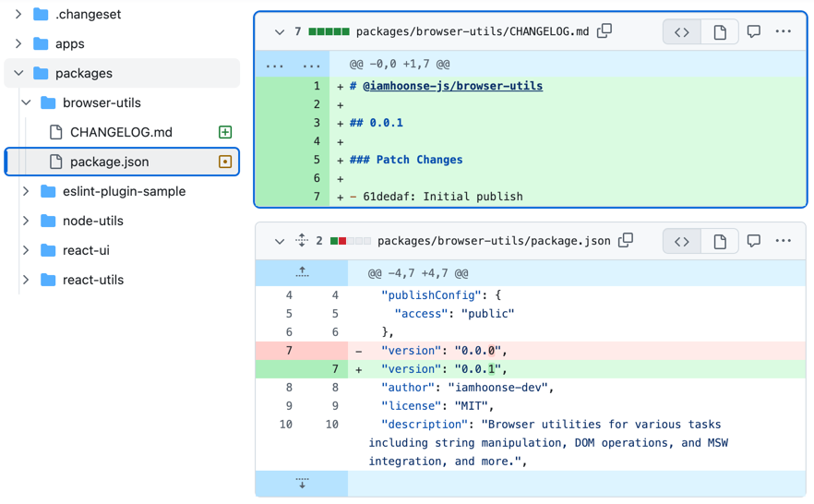Viewport: 814px width, 504px height.
Task: Click the react-utils folder name
Action: (x=93, y=281)
